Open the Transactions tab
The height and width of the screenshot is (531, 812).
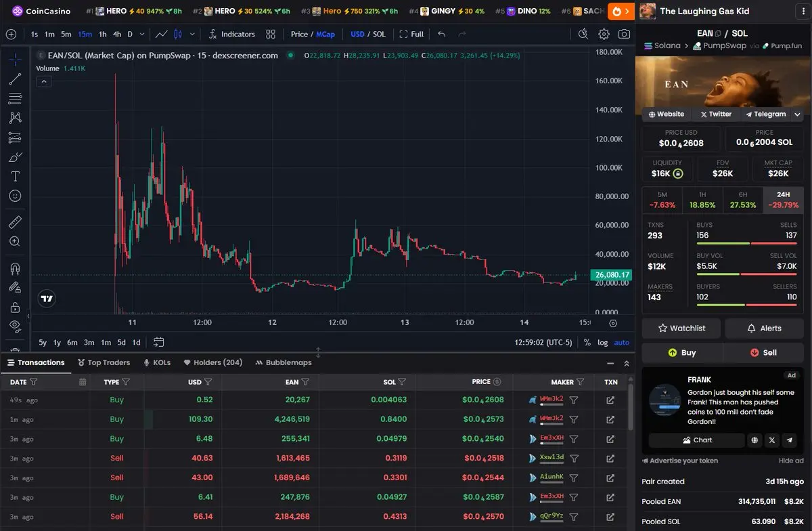pyautogui.click(x=36, y=362)
